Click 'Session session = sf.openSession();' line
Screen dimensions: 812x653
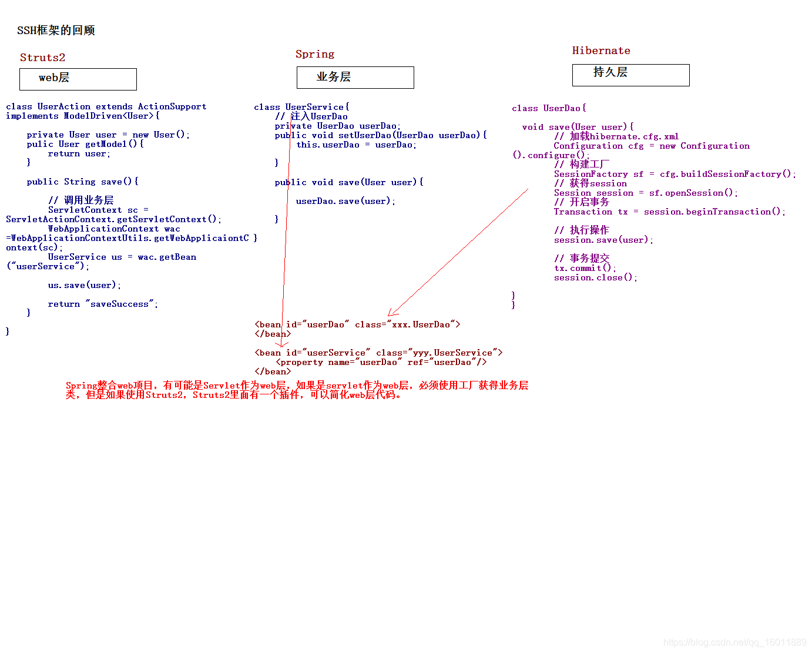click(x=646, y=193)
